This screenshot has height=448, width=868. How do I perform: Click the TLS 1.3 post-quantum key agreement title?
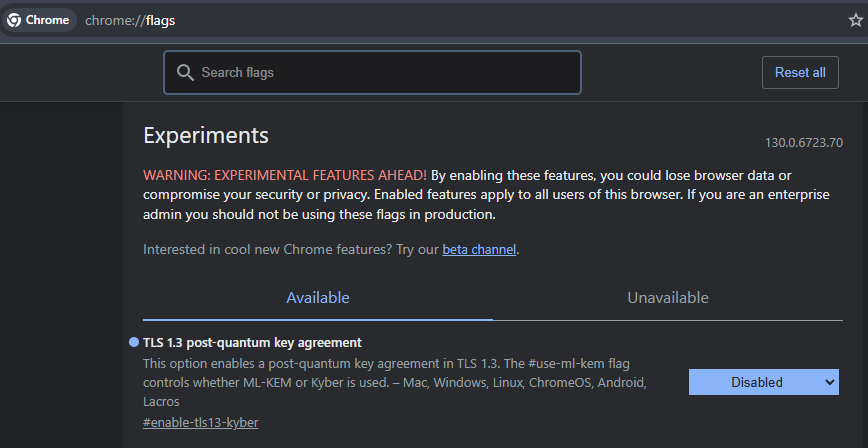tap(252, 343)
